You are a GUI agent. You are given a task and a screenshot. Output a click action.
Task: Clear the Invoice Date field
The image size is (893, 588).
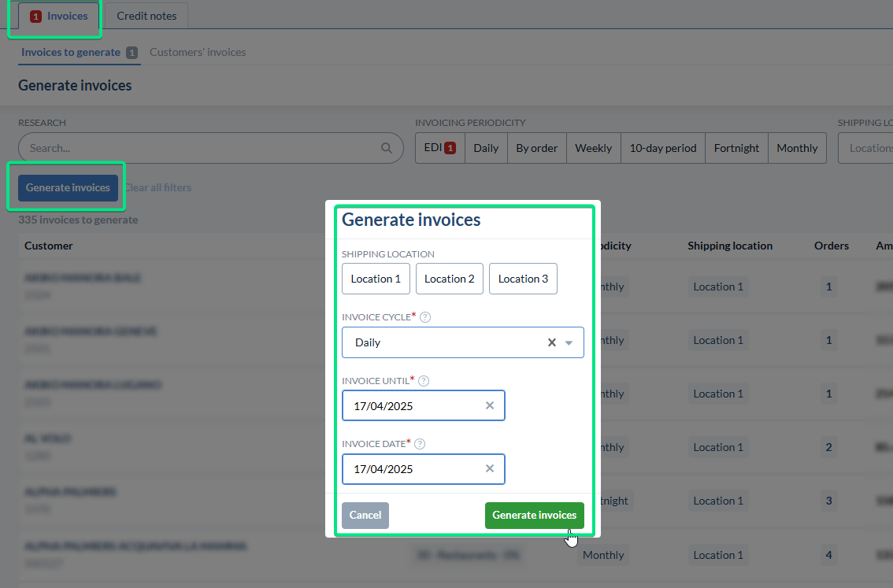pyautogui.click(x=490, y=468)
